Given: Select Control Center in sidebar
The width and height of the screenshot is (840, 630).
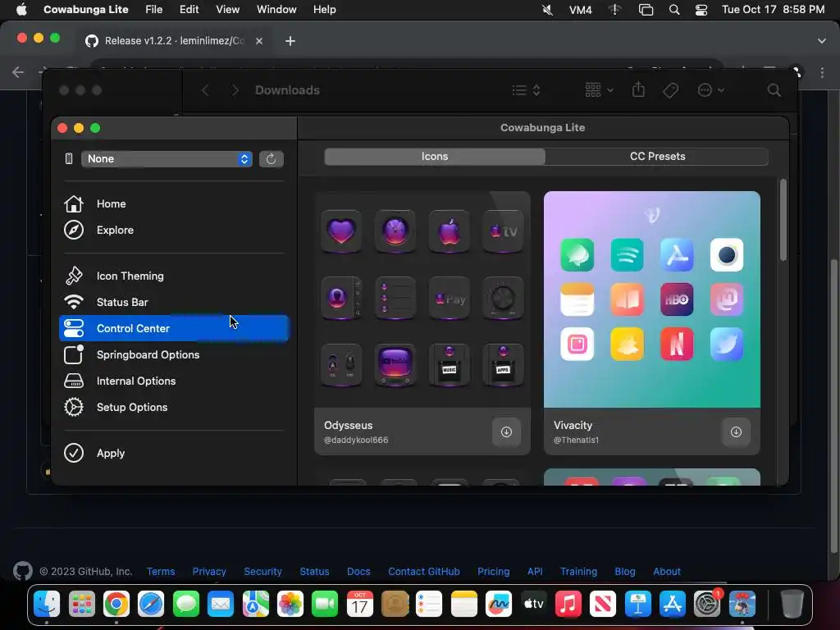Looking at the screenshot, I should (x=174, y=328).
